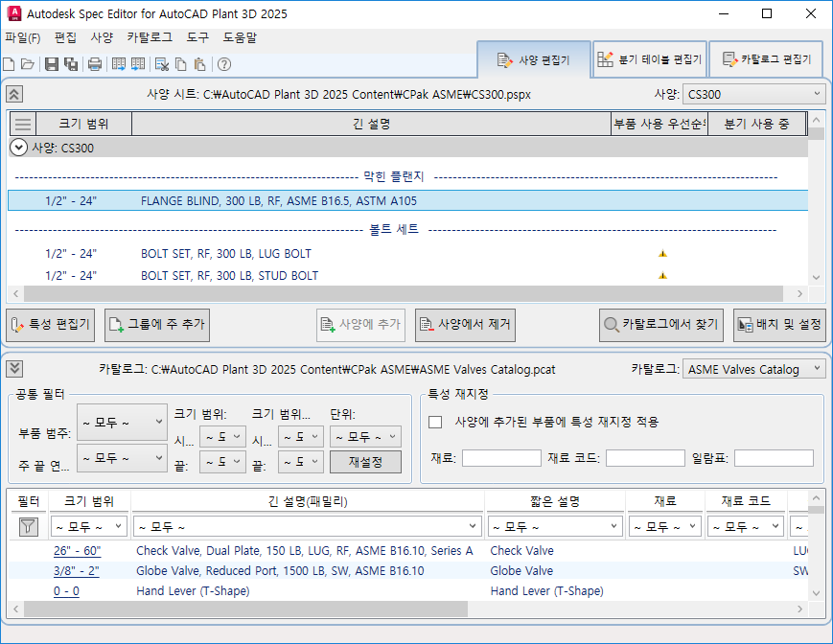Image resolution: width=833 pixels, height=644 pixels.
Task: Select the FLANGE BLIND, 300 LB row
Action: click(408, 200)
